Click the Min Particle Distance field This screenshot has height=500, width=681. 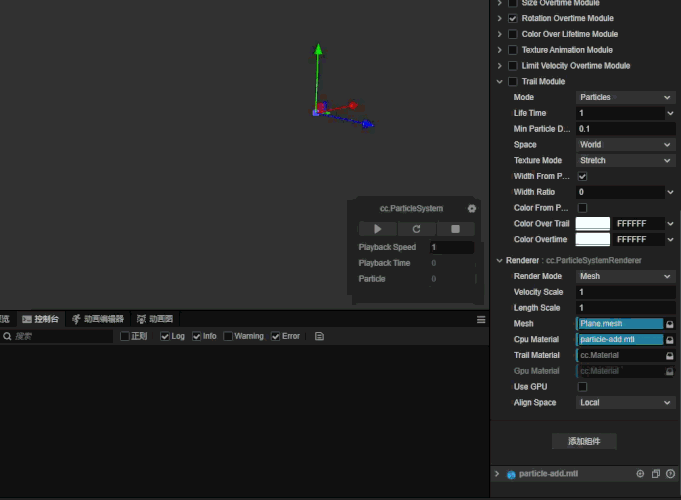[x=625, y=129]
